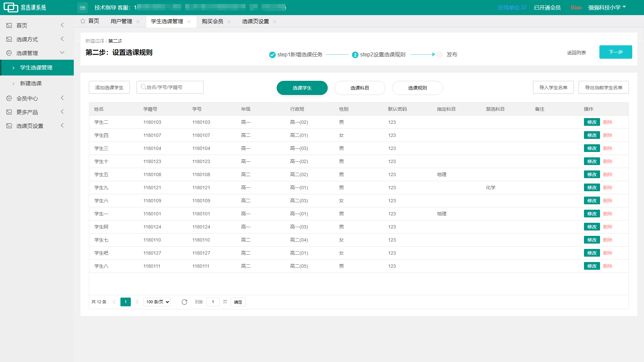The height and width of the screenshot is (362, 644).
Task: Close the 用户管理 tab
Action: (138, 21)
